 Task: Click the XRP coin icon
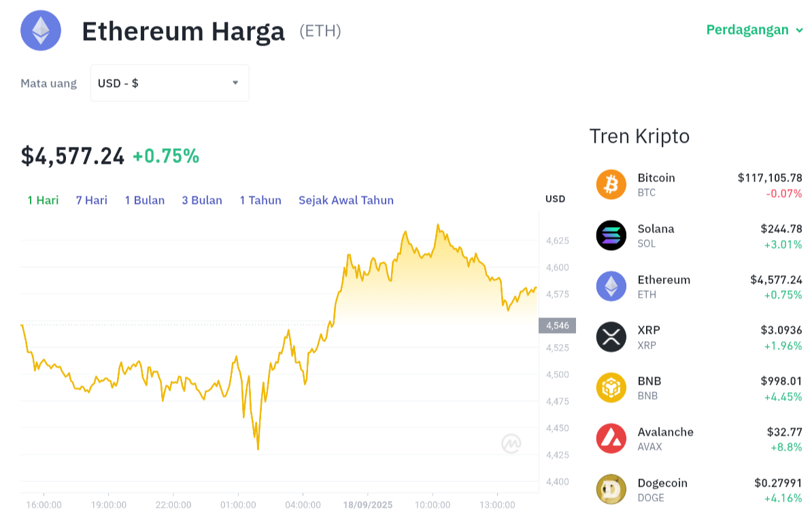coord(611,337)
